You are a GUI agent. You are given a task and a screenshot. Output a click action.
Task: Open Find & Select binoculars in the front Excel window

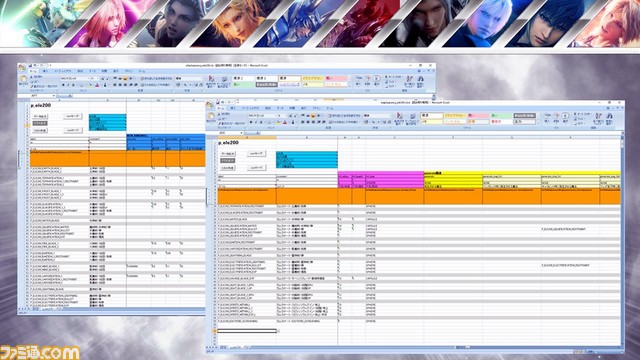[x=609, y=118]
